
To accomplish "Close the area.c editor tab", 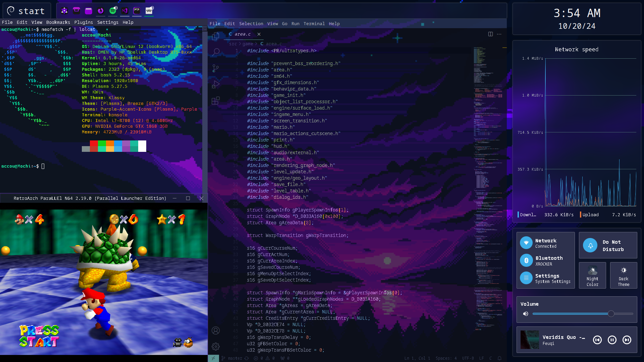I will click(259, 34).
